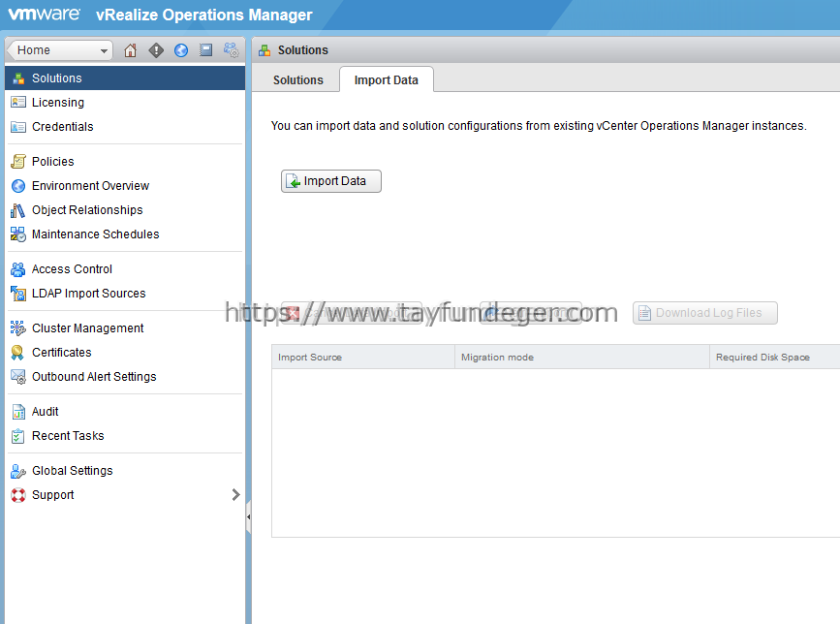Screen dimensions: 840x624
Task: Click the Support lifebuoy icon
Action: (18, 495)
